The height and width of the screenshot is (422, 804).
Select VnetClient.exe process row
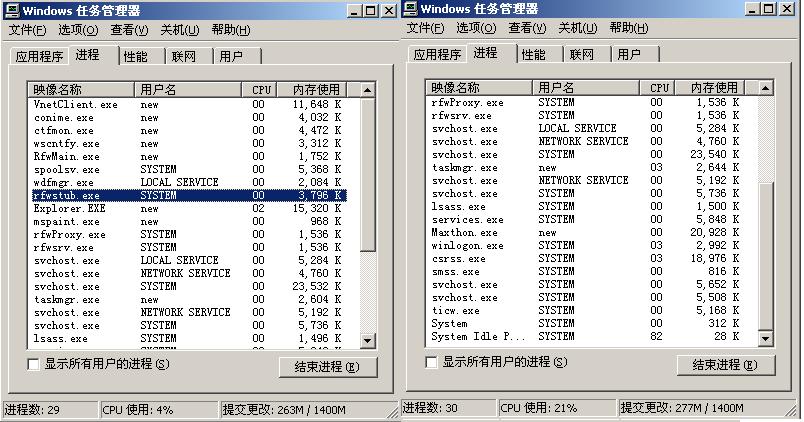pyautogui.click(x=188, y=105)
